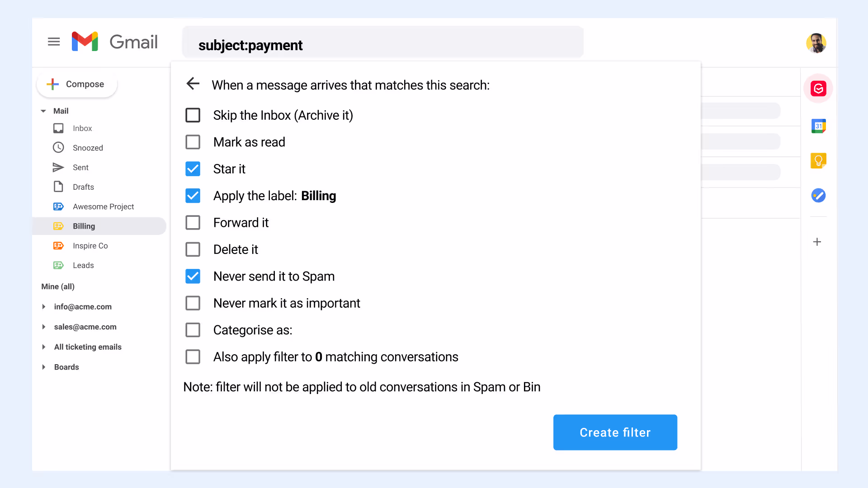Expand the All ticketing emails section
The image size is (868, 488).
point(44,347)
